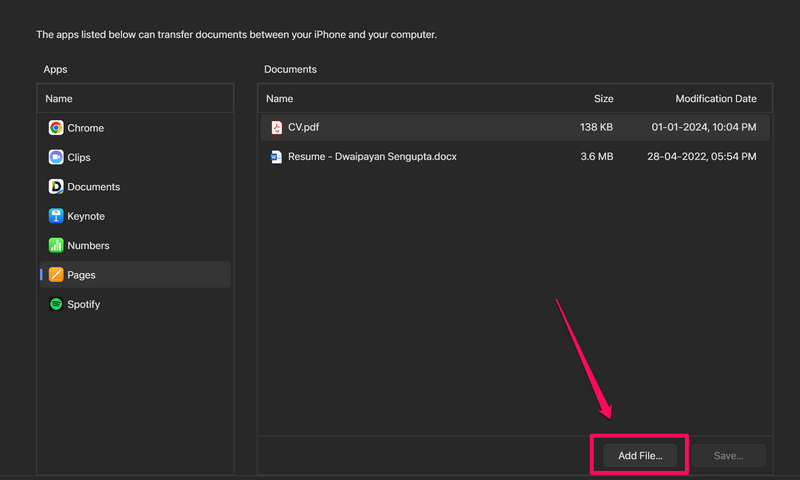Click the 3.6 MB size cell
800x480 pixels.
click(597, 157)
